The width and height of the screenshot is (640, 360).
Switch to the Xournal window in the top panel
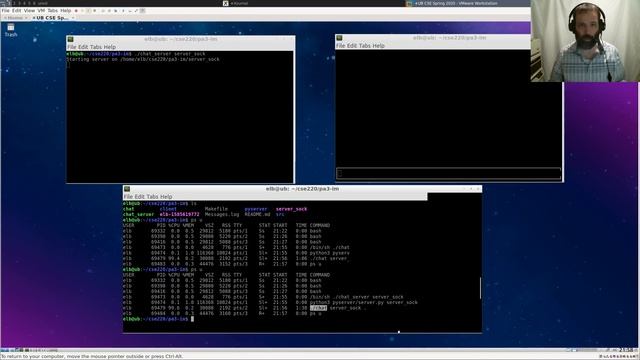pos(236,3)
